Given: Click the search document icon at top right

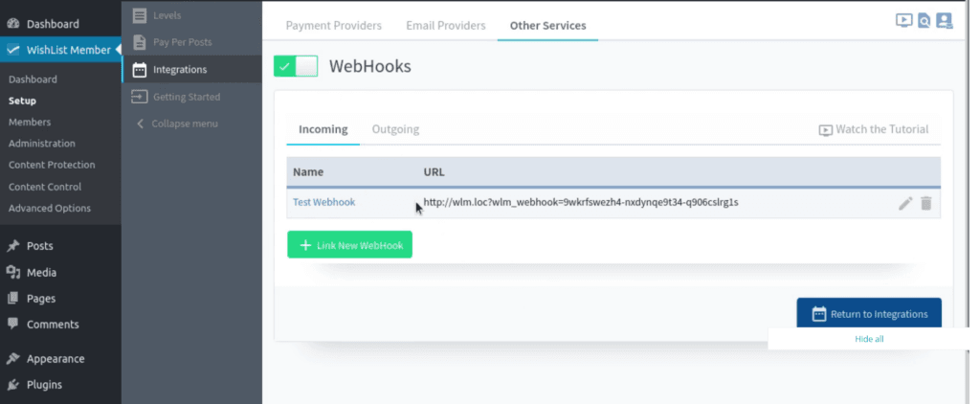Looking at the screenshot, I should click(924, 21).
